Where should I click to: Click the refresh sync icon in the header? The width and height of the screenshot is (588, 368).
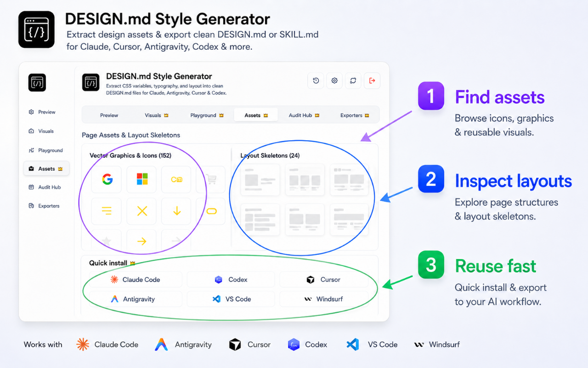click(353, 80)
